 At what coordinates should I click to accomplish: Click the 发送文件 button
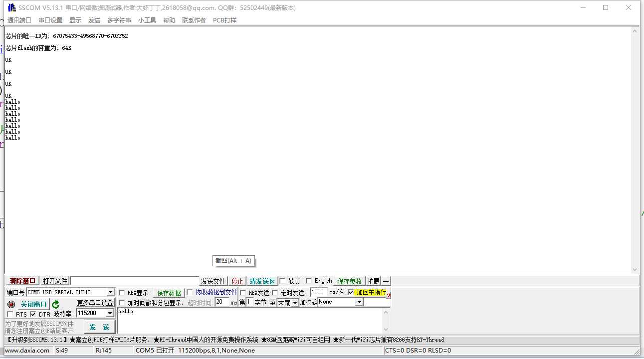click(213, 281)
